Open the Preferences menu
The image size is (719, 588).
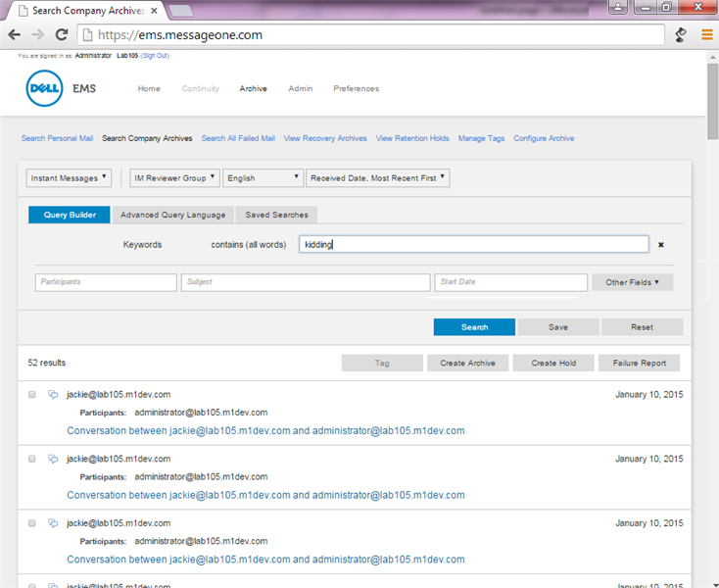point(357,88)
